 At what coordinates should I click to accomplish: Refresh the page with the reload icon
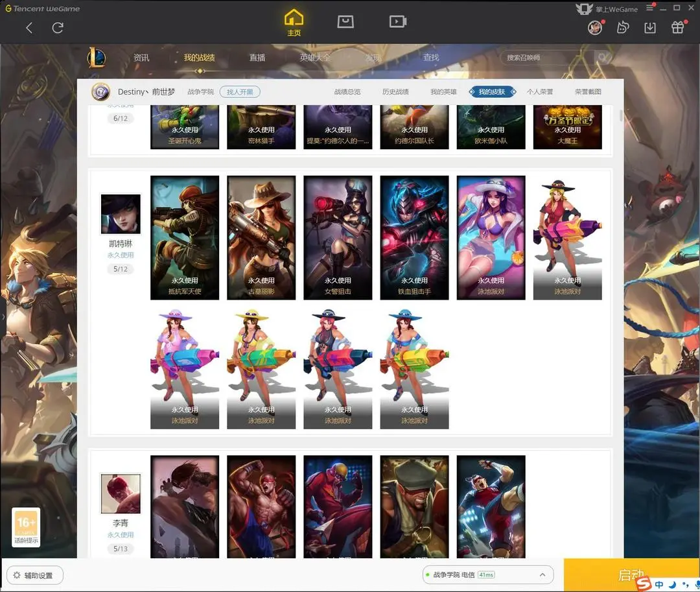click(x=58, y=28)
